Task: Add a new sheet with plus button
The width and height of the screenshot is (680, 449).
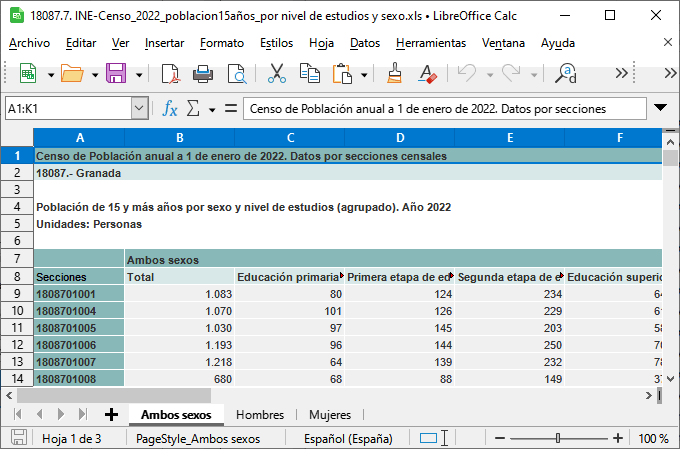Action: 111,414
